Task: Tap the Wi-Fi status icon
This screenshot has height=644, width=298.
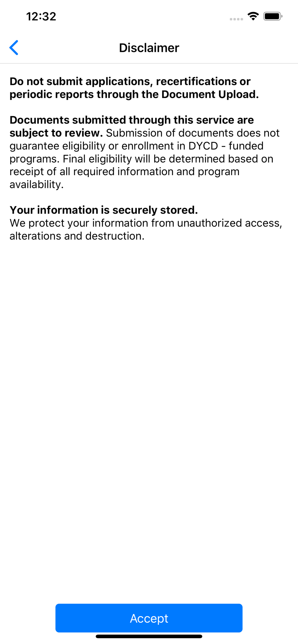Action: click(x=253, y=16)
